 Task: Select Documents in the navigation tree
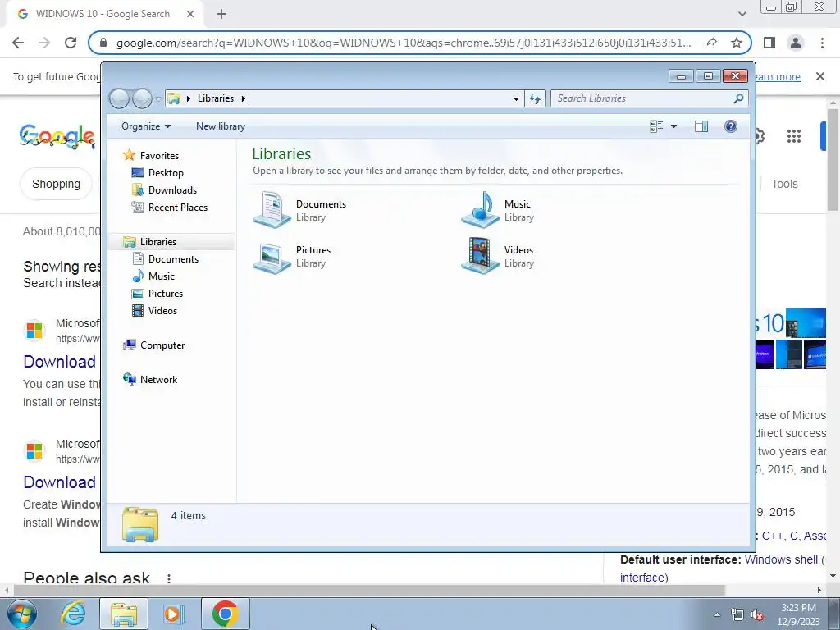[173, 258]
